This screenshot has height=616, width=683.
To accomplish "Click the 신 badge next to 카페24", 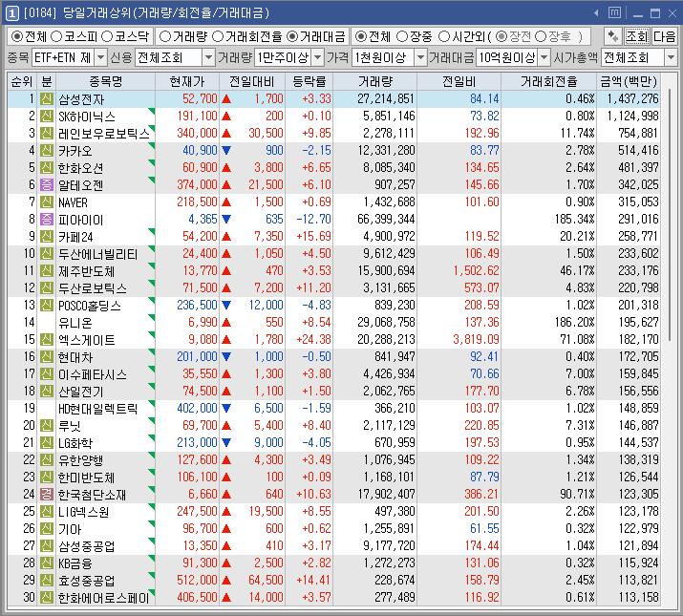I will [47, 236].
